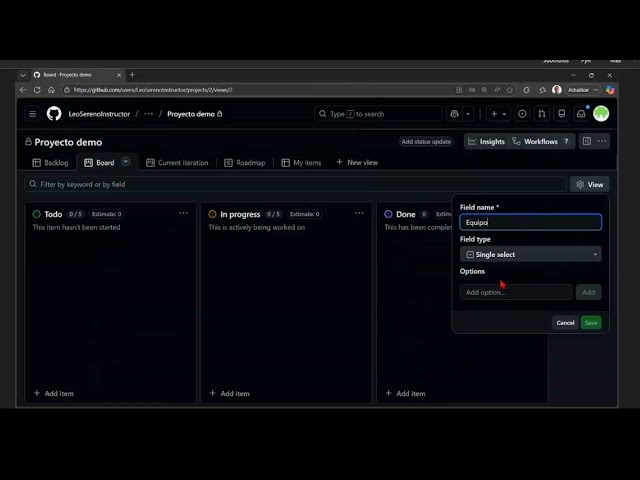Click the Field name input with Equipo
Image resolution: width=640 pixels, height=480 pixels.
[530, 222]
